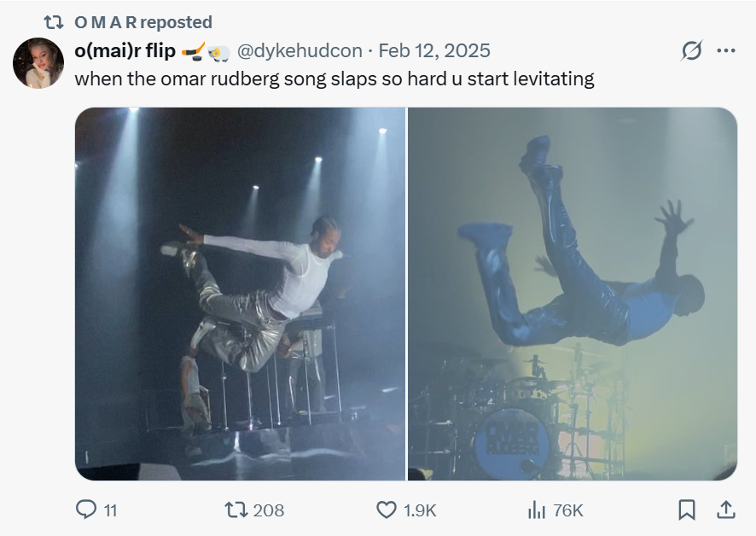Repost the tweet via the arrows icon beside 208
Viewport: 756px width, 536px height.
[235, 510]
